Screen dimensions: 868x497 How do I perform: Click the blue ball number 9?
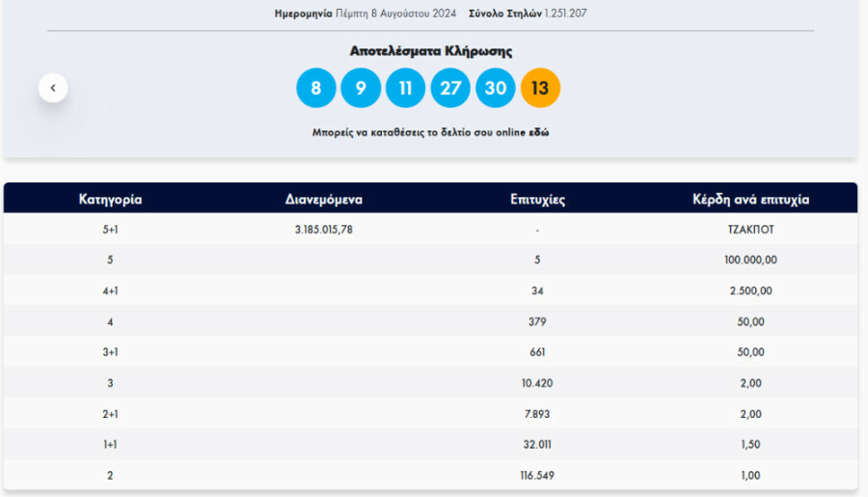361,89
